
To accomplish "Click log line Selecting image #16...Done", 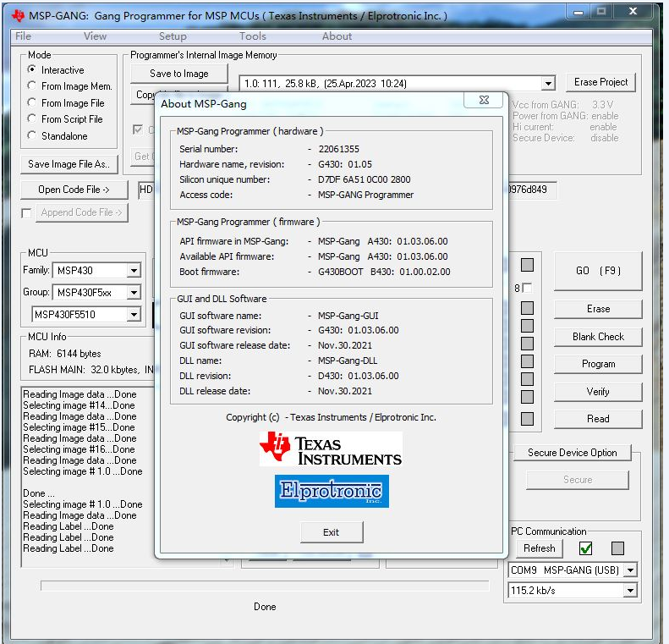I will [x=79, y=449].
